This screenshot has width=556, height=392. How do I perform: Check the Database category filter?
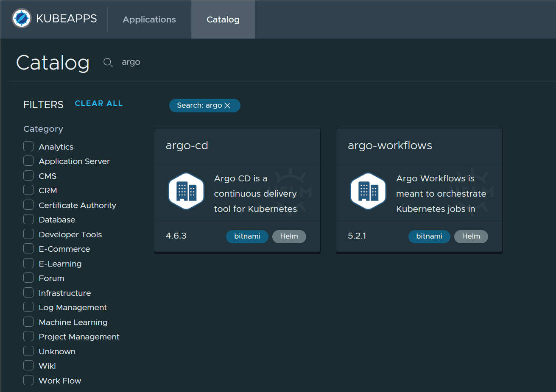pos(28,220)
